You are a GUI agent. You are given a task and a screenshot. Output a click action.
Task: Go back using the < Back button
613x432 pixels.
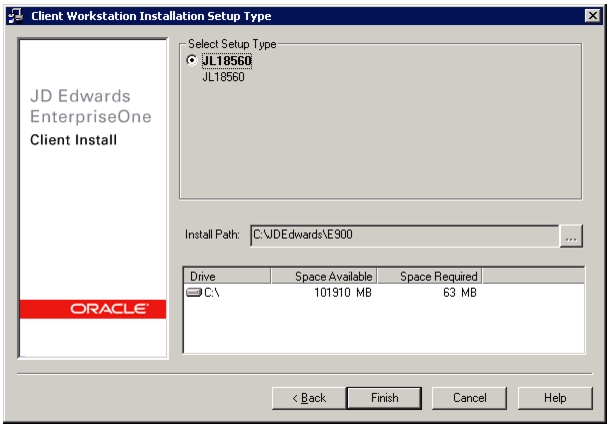[x=309, y=398]
